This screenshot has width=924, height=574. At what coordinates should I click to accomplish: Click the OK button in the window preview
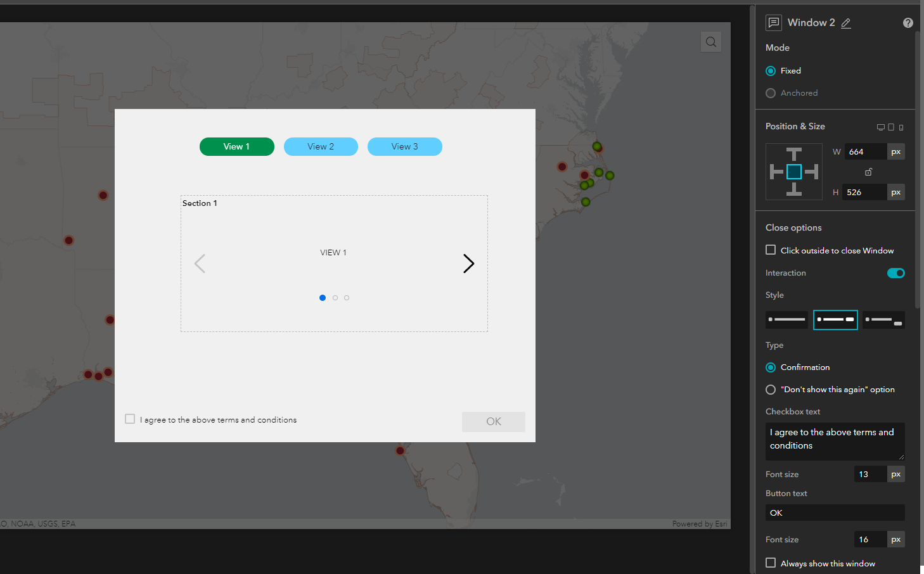493,421
